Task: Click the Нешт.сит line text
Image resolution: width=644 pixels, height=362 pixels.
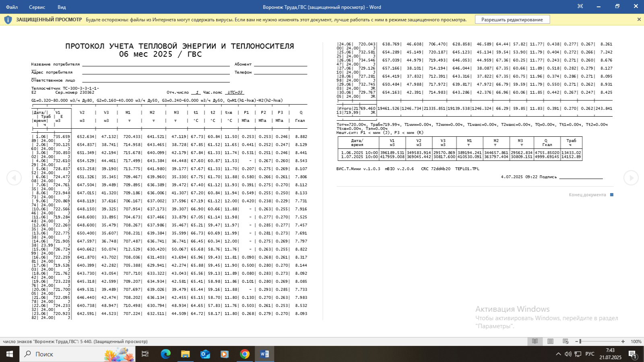Action: [380, 132]
